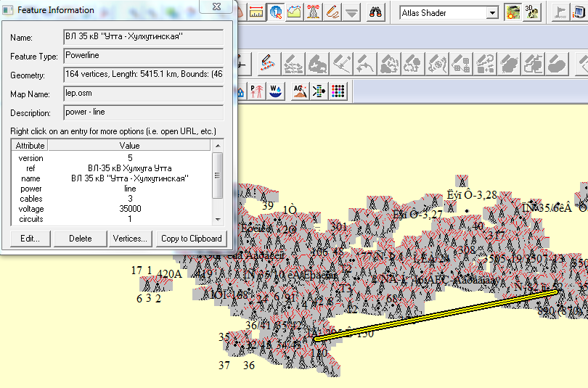Click the colored dots grid icon

point(338,91)
